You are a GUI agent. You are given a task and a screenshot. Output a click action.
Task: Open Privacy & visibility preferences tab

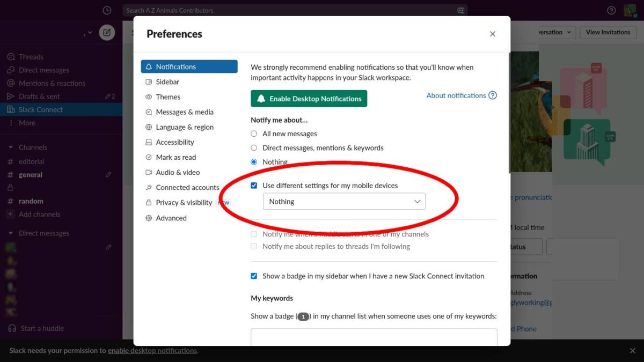[x=189, y=202]
